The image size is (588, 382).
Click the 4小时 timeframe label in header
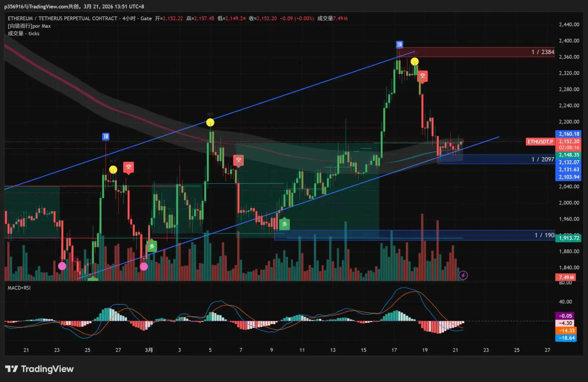129,19
